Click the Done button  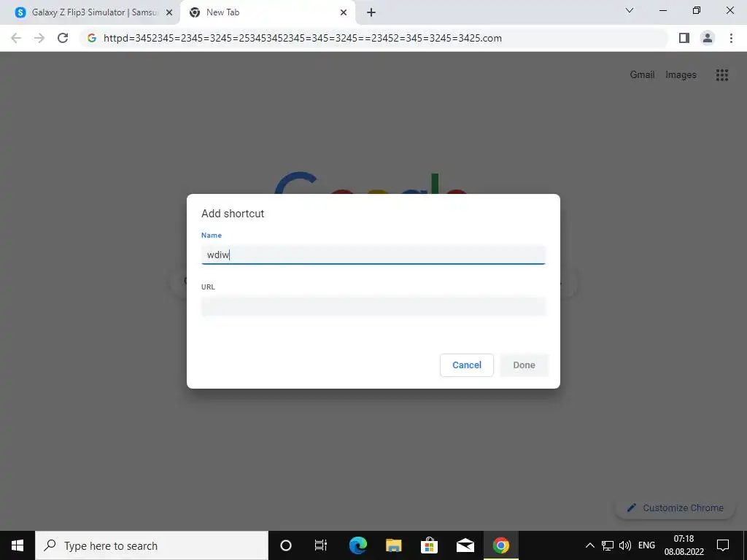[x=524, y=365]
